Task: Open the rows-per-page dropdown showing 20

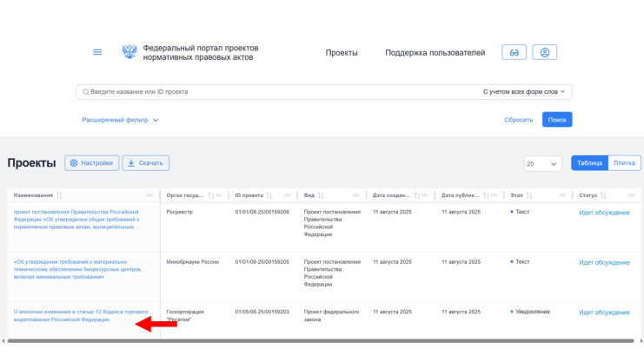Action: [542, 163]
